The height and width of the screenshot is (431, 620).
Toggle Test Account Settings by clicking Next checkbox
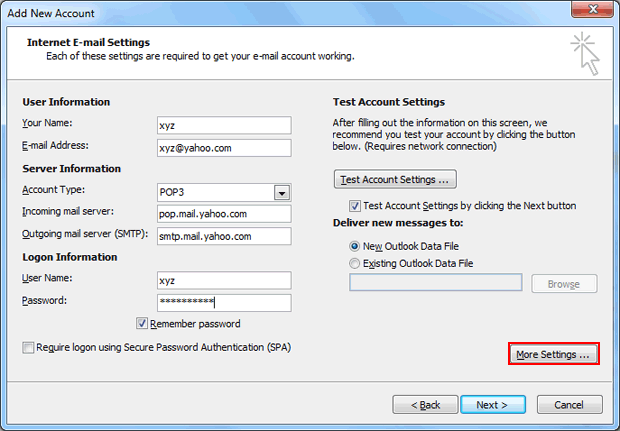[354, 206]
